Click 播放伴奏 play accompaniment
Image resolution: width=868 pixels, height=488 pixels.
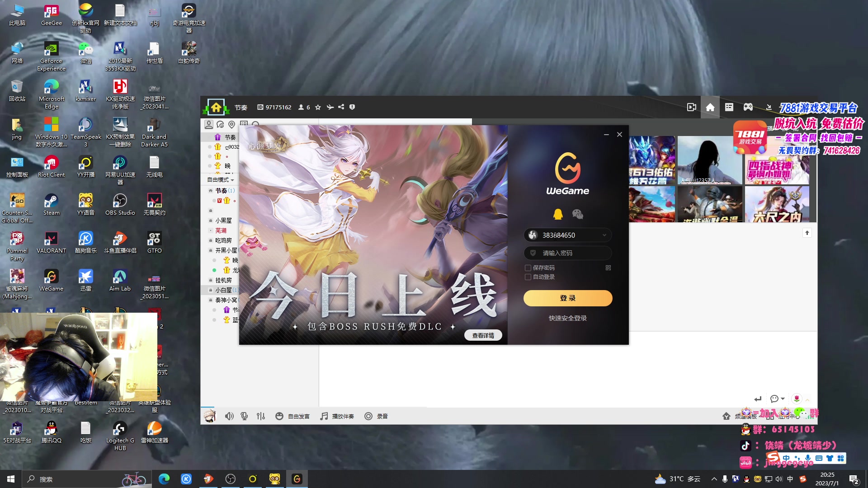pyautogui.click(x=337, y=416)
